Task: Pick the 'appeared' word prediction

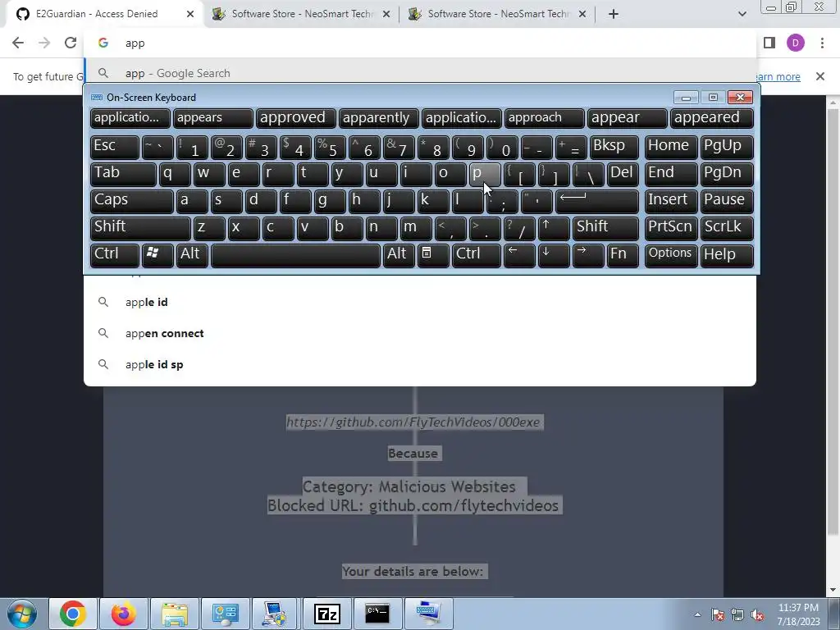Action: [712, 118]
